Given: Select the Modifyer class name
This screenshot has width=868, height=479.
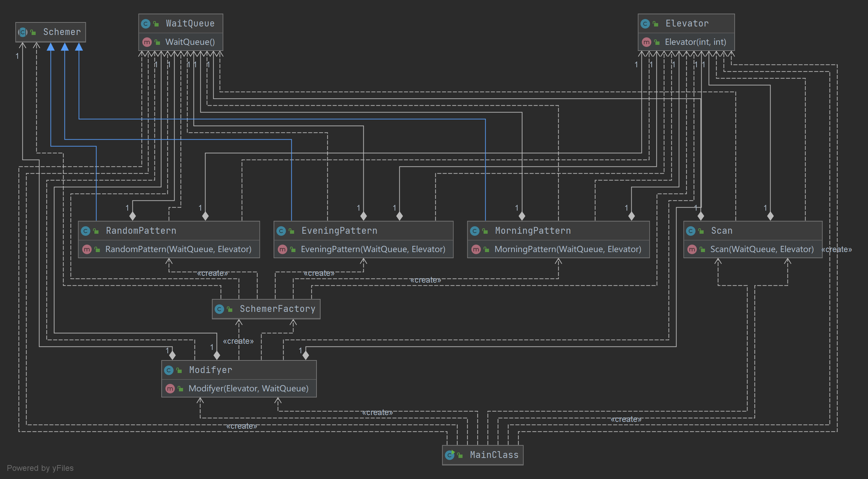Looking at the screenshot, I should tap(211, 370).
